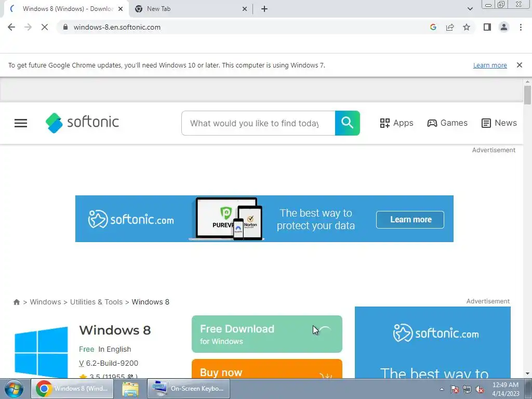Click the V 6.2-Build-9200 version text

(x=109, y=363)
